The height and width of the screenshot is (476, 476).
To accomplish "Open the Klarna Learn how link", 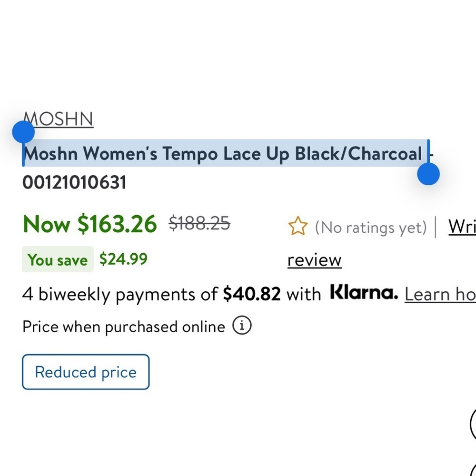I will tap(440, 295).
